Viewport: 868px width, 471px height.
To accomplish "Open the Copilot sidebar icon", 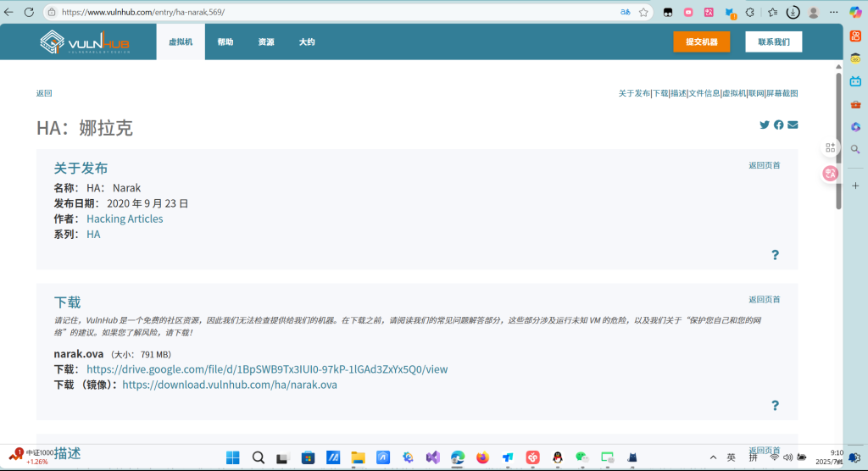I will [856, 13].
